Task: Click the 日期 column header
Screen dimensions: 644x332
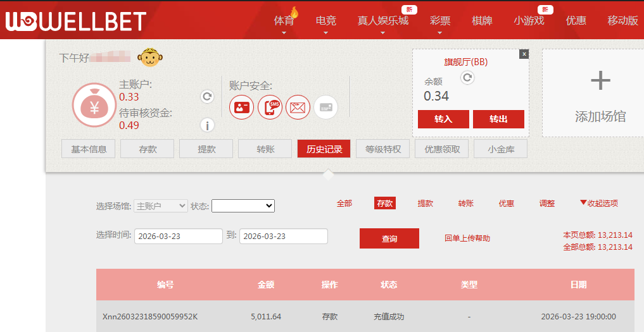Action: pyautogui.click(x=578, y=285)
